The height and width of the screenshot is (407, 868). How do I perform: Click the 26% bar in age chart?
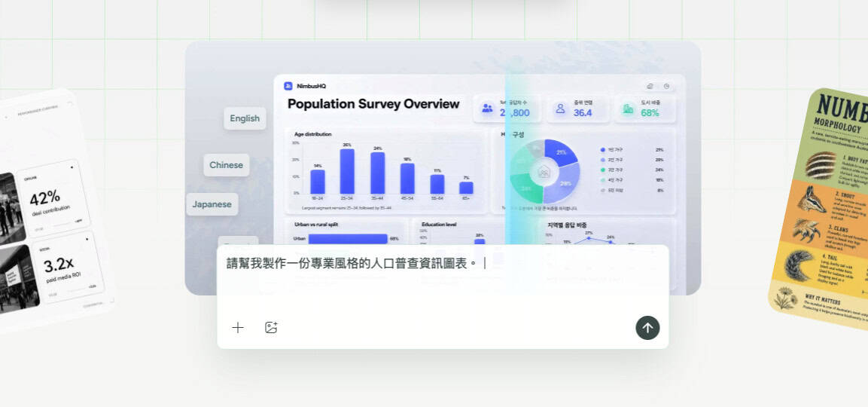[347, 171]
